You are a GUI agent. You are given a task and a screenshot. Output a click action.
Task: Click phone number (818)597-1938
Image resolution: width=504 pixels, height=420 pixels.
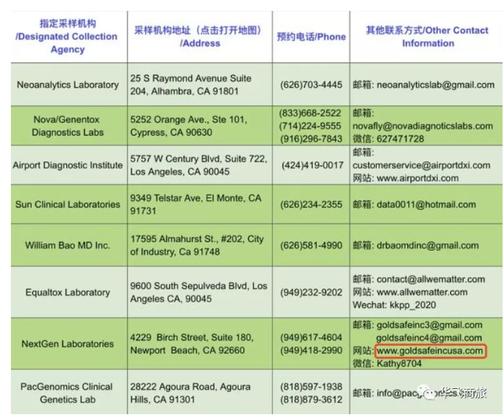coord(311,387)
